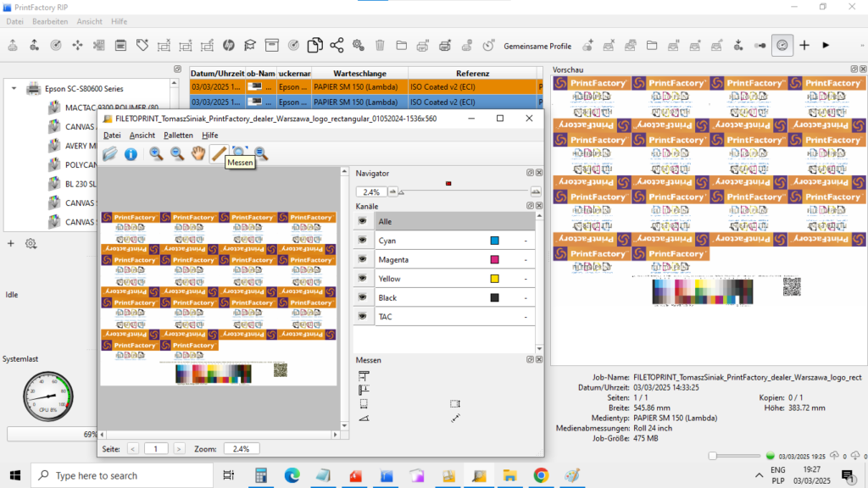The width and height of the screenshot is (868, 488).
Task: Select the Messen measuring tool
Action: pyautogui.click(x=219, y=153)
